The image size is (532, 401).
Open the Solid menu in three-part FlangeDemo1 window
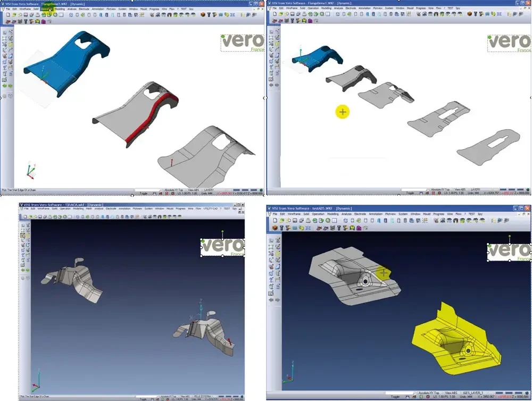(x=36, y=9)
